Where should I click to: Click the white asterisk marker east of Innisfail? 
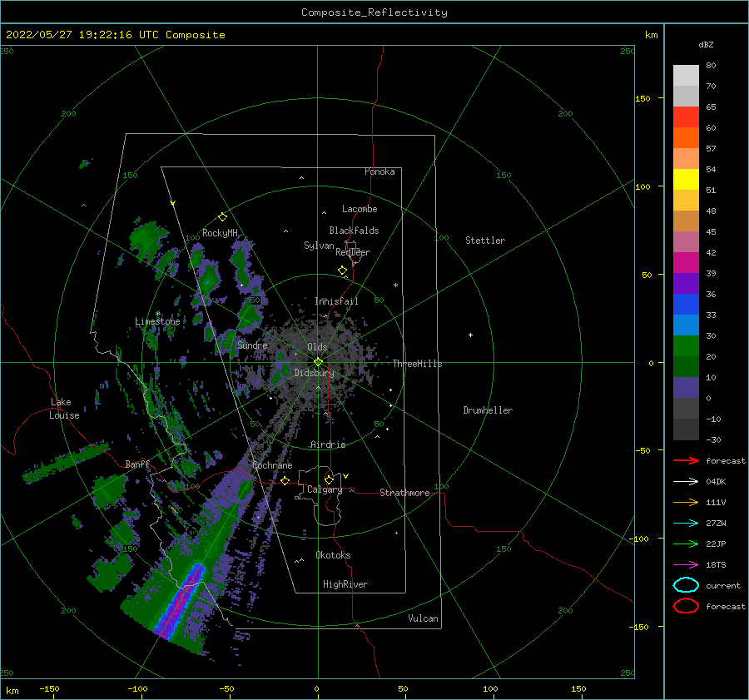coord(395,285)
